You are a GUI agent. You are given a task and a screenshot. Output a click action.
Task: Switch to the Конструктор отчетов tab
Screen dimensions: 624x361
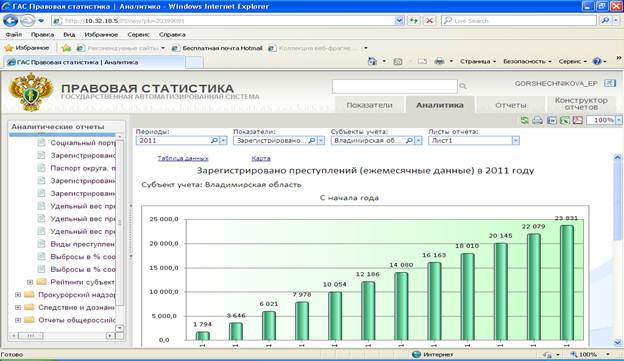[x=581, y=104]
